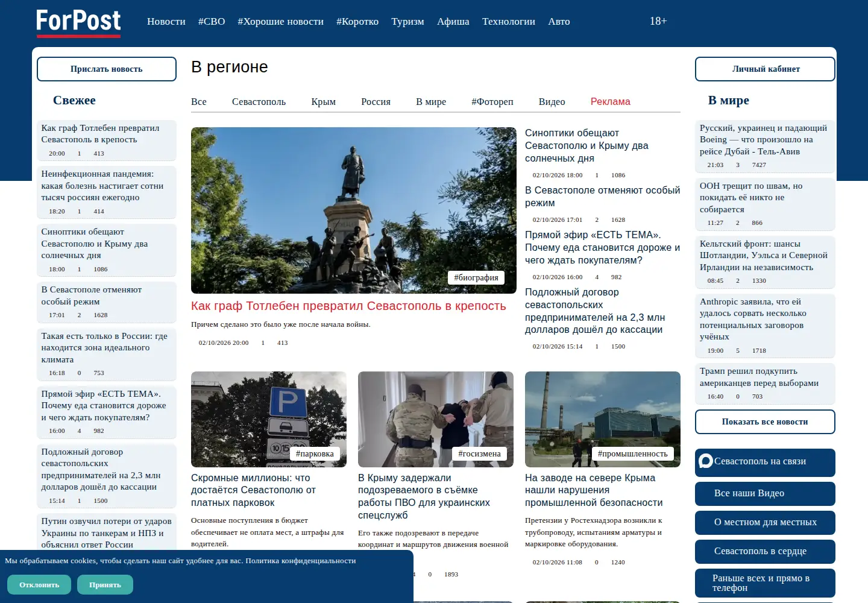Open the Технологии menu item
The image size is (868, 603).
[509, 21]
